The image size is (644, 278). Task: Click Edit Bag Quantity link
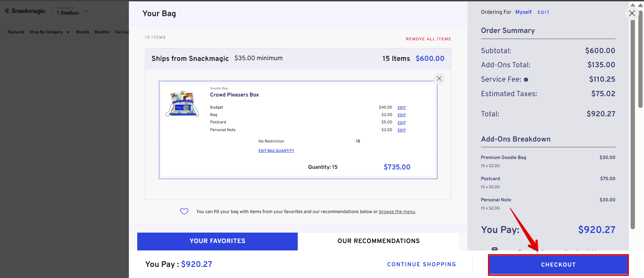276,151
